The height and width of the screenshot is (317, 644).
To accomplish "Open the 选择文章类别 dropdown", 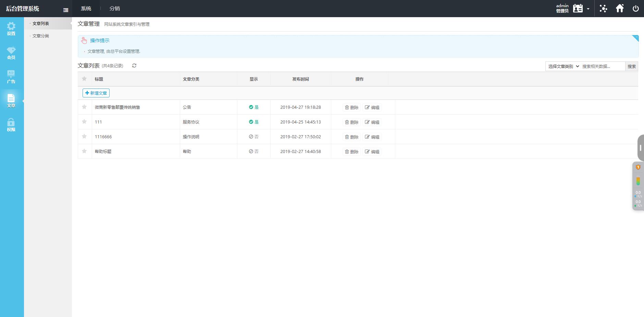I will point(563,66).
